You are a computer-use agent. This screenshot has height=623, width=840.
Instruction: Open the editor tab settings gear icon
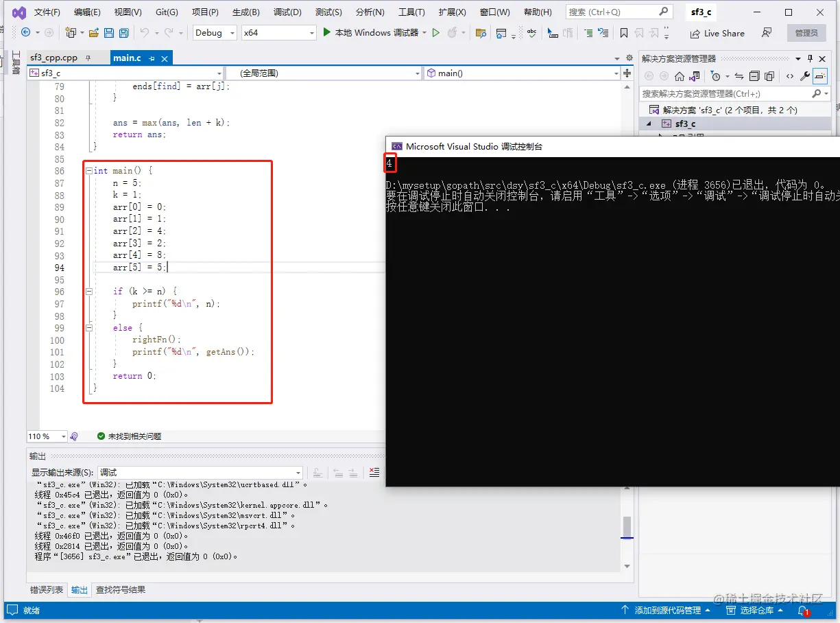coord(629,58)
